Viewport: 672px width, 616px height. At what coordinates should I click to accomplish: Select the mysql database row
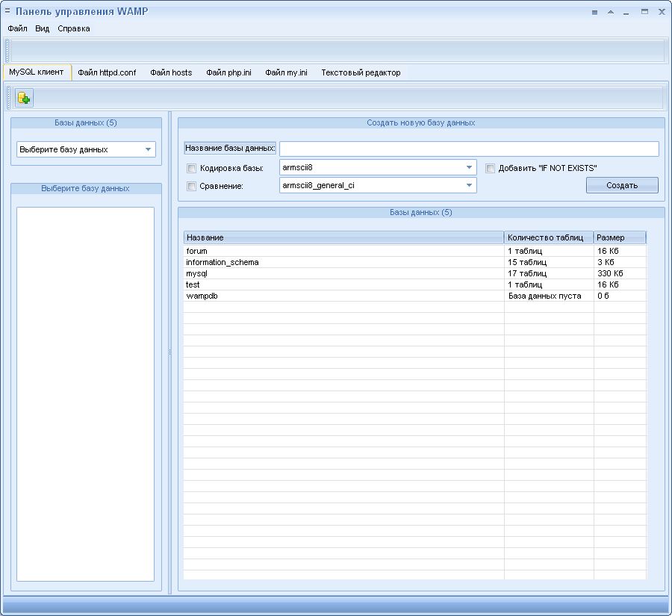point(415,273)
